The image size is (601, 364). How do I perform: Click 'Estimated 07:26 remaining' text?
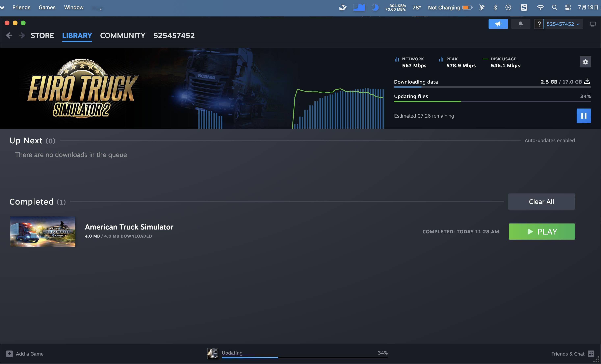(424, 116)
